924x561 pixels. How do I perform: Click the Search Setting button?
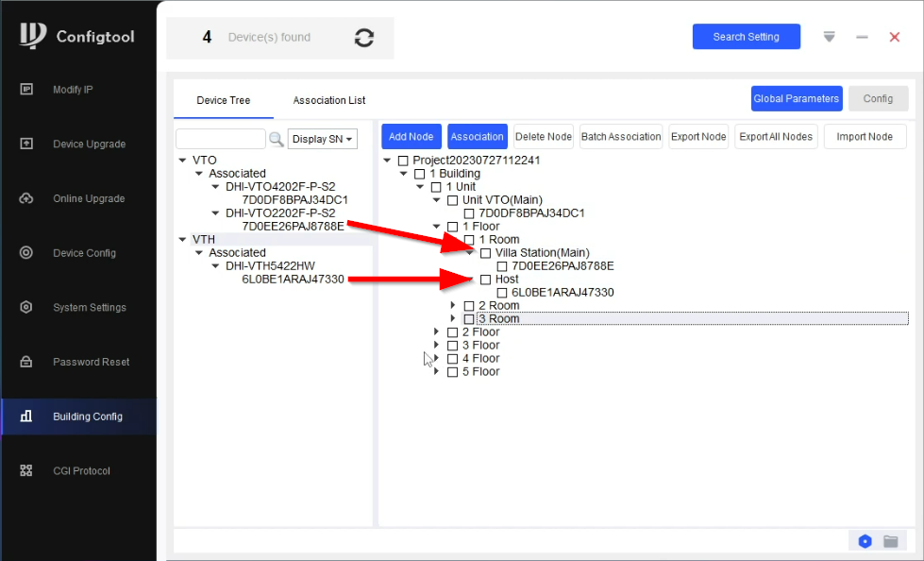[746, 37]
